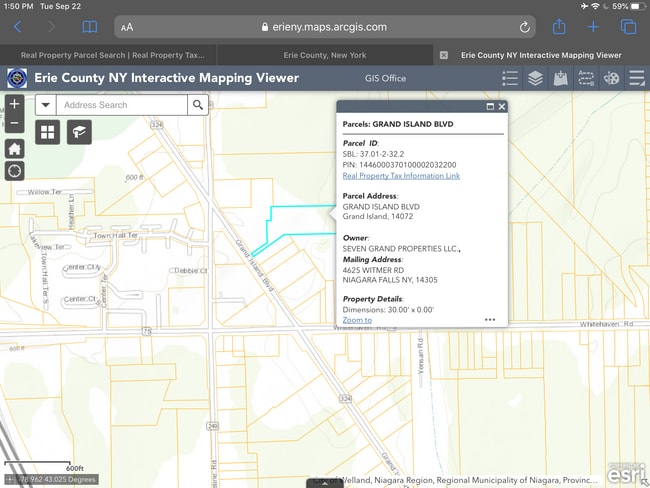Type in the Address Search field
650x488 pixels.
(120, 105)
